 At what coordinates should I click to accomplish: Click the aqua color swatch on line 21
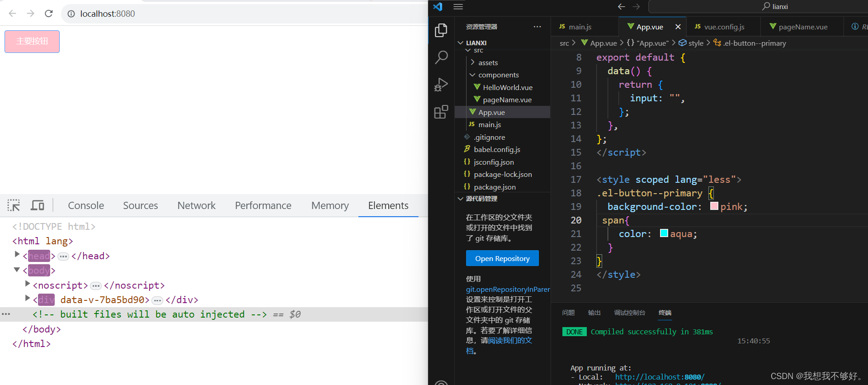[664, 233]
